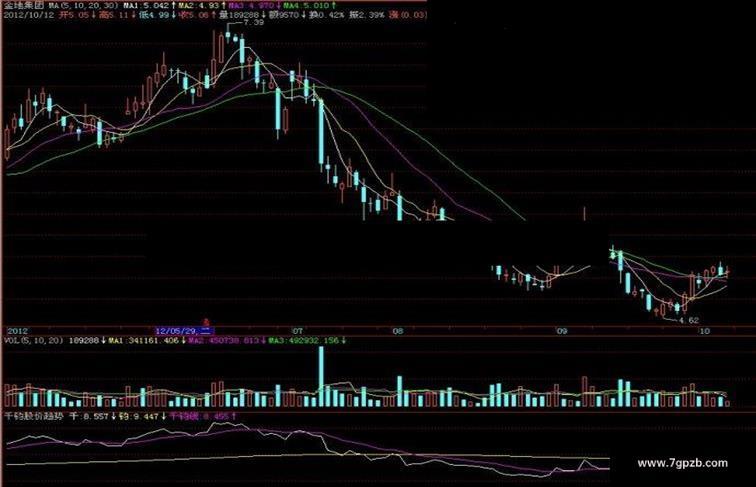Viewport: 756px width, 487px height.
Task: Click the MA1: 5.042 value
Action: point(148,5)
